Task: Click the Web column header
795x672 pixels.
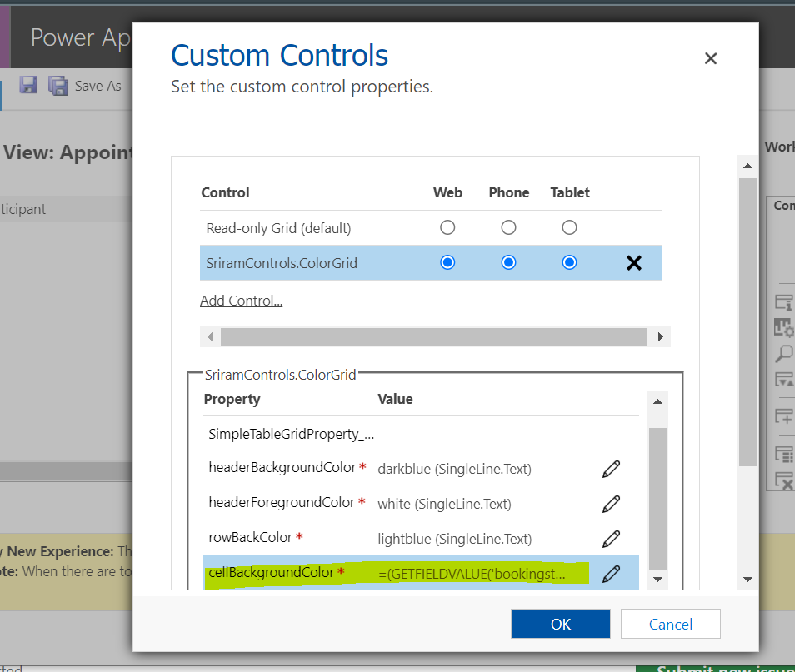Action: pyautogui.click(x=447, y=192)
